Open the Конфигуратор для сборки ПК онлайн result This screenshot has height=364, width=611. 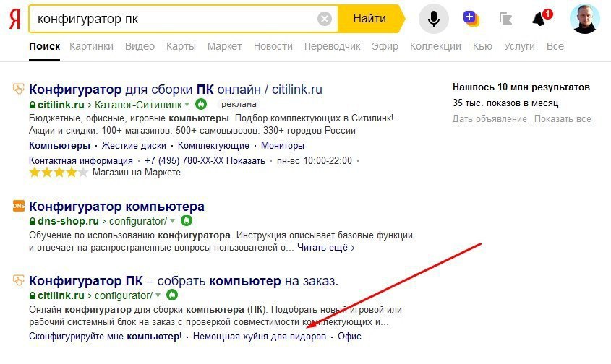[x=176, y=89]
